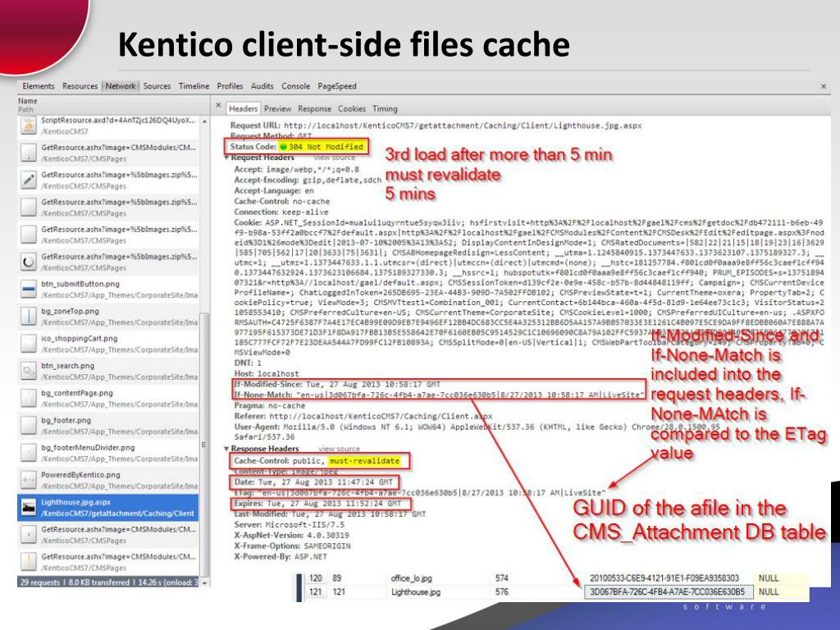Open the PageSpeed panel tab

pyautogui.click(x=337, y=86)
